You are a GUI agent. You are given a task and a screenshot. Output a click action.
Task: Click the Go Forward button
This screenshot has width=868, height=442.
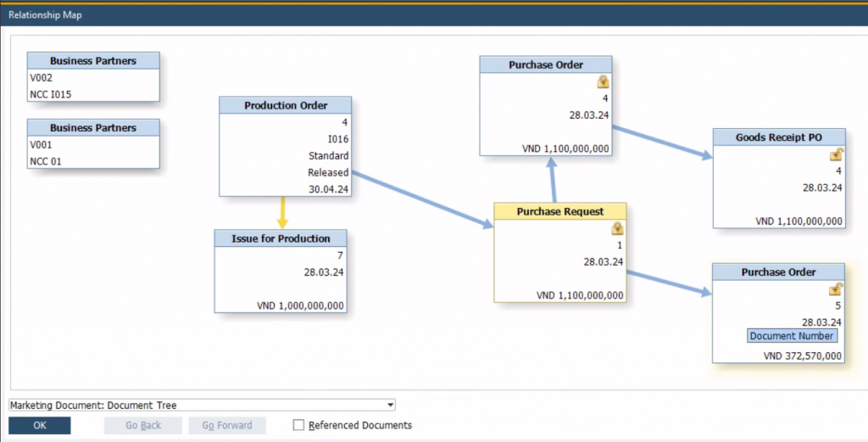[228, 425]
